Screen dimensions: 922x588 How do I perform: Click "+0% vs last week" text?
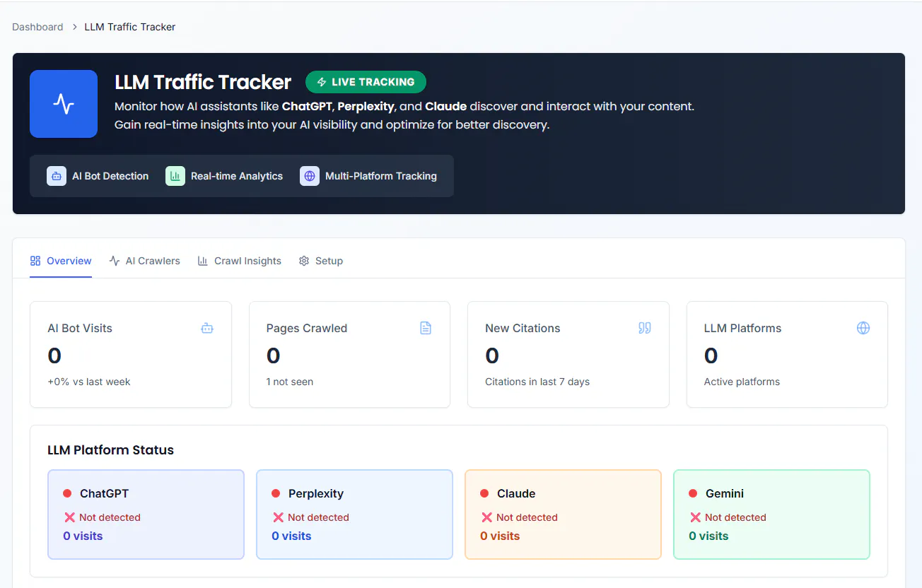click(89, 382)
